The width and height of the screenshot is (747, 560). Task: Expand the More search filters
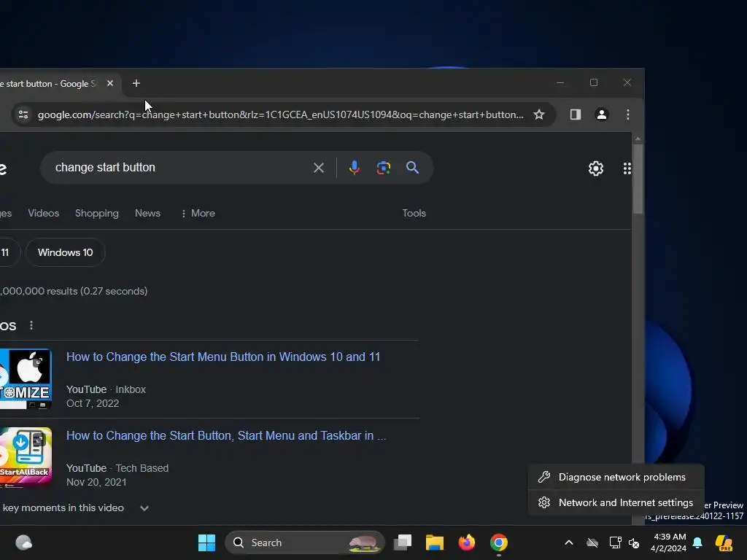click(198, 214)
